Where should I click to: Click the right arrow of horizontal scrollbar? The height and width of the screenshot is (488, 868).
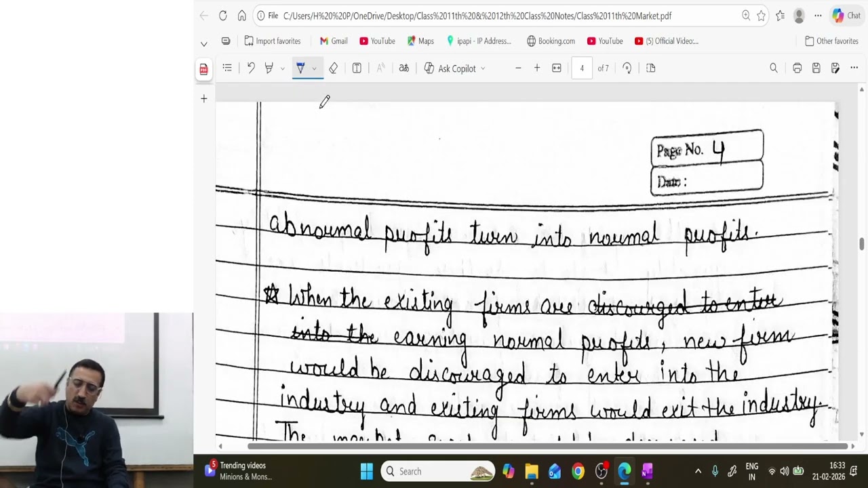(x=853, y=446)
